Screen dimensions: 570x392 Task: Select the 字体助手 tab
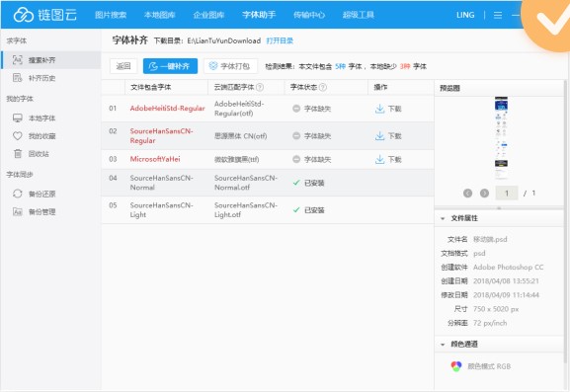(259, 15)
